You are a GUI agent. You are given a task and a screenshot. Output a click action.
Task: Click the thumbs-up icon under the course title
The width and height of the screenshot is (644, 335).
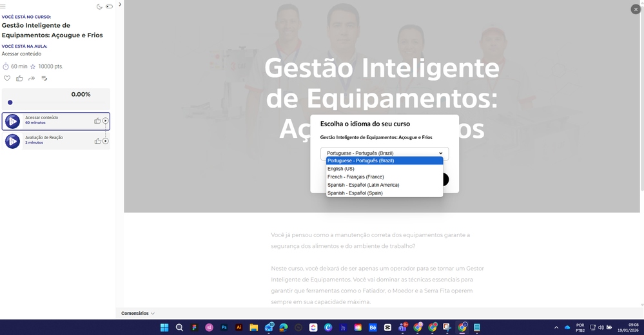click(19, 79)
